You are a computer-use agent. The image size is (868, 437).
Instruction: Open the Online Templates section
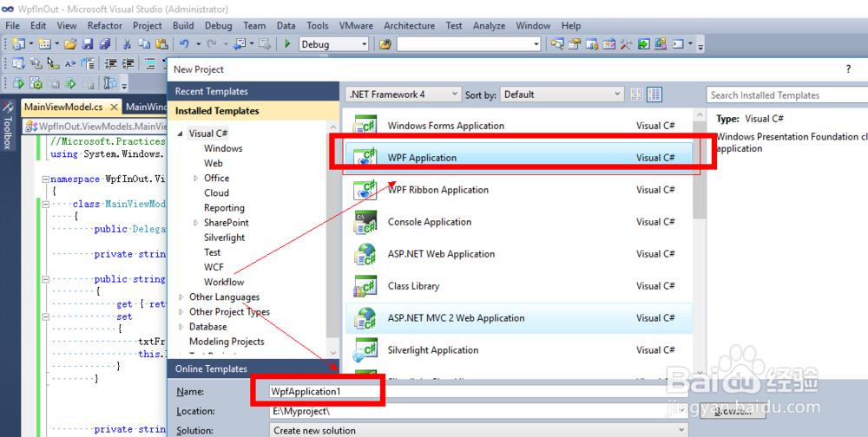click(x=253, y=369)
